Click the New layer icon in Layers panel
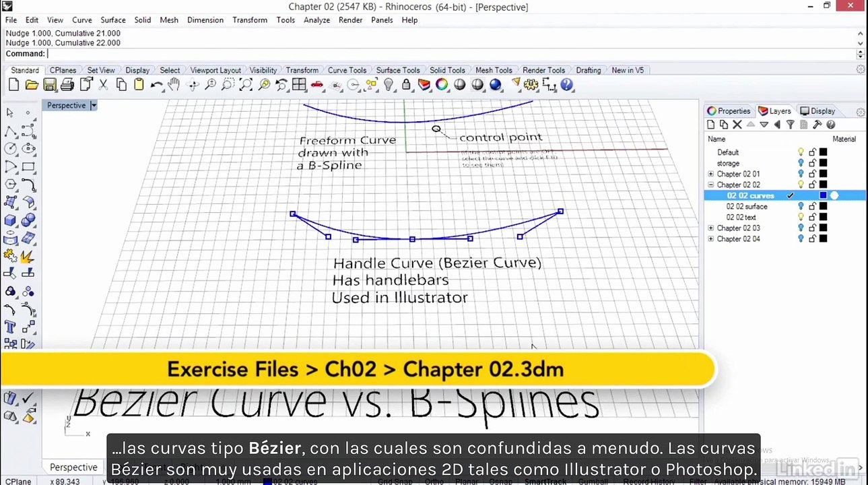 point(710,125)
